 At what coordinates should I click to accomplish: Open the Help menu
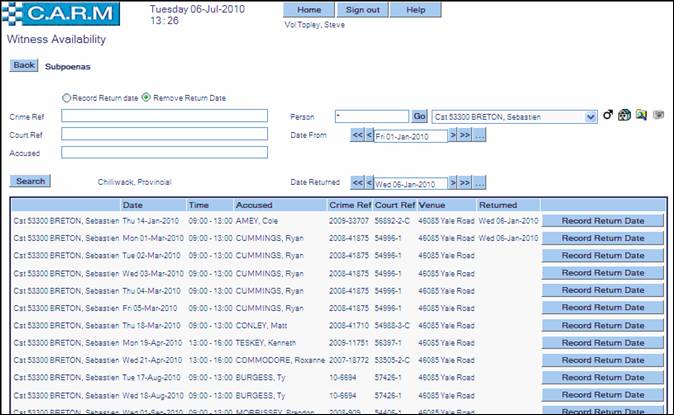(415, 9)
